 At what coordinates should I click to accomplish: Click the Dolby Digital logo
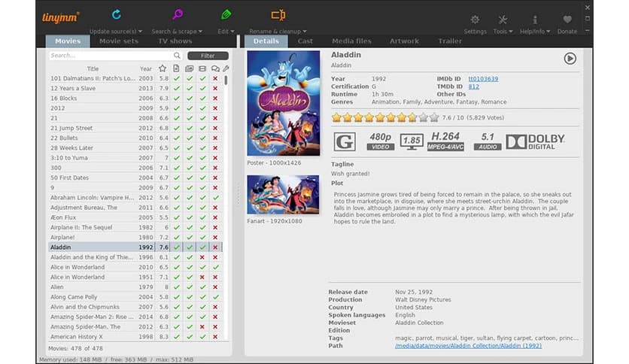pyautogui.click(x=535, y=141)
